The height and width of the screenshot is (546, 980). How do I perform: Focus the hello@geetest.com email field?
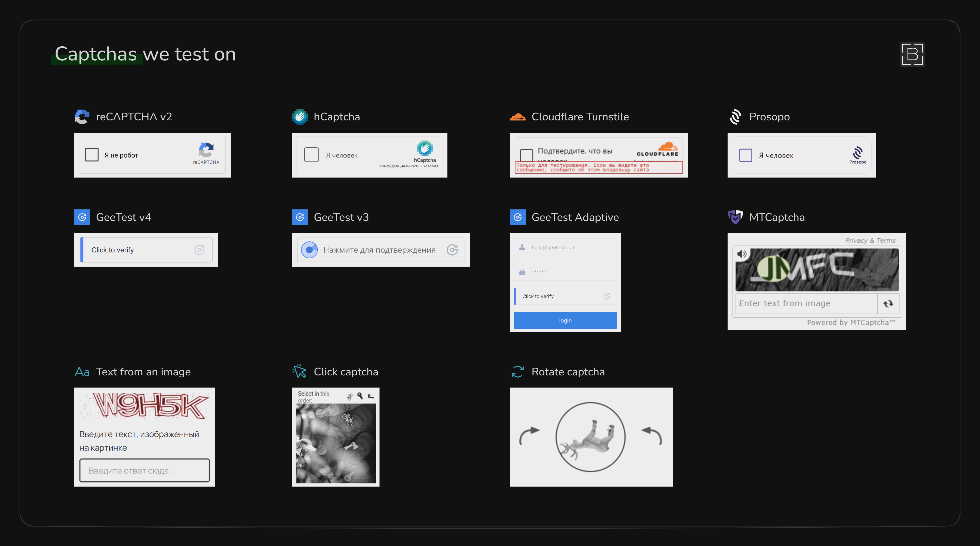click(x=565, y=247)
